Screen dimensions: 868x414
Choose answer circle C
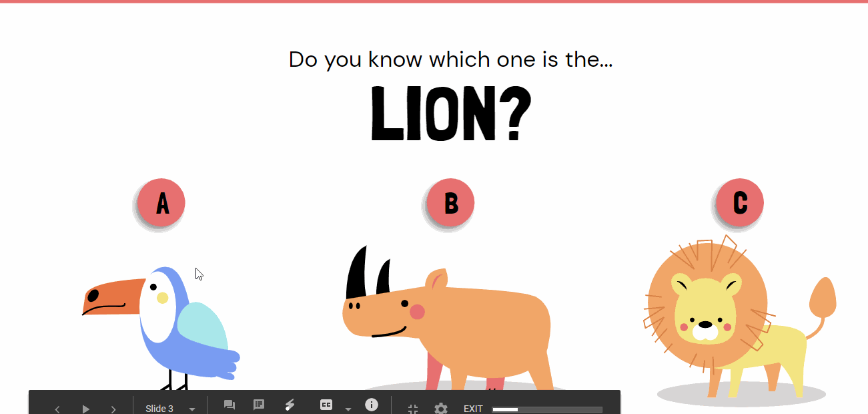[x=739, y=203]
